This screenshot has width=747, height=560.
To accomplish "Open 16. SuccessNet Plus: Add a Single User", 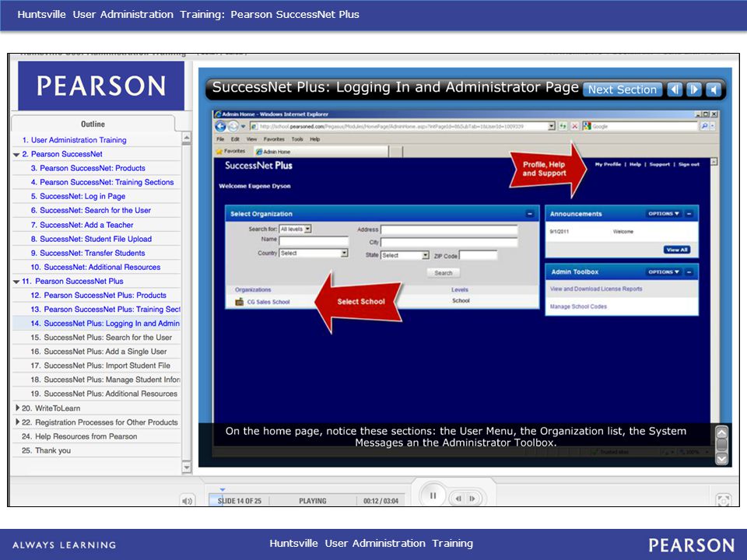I will pos(99,352).
